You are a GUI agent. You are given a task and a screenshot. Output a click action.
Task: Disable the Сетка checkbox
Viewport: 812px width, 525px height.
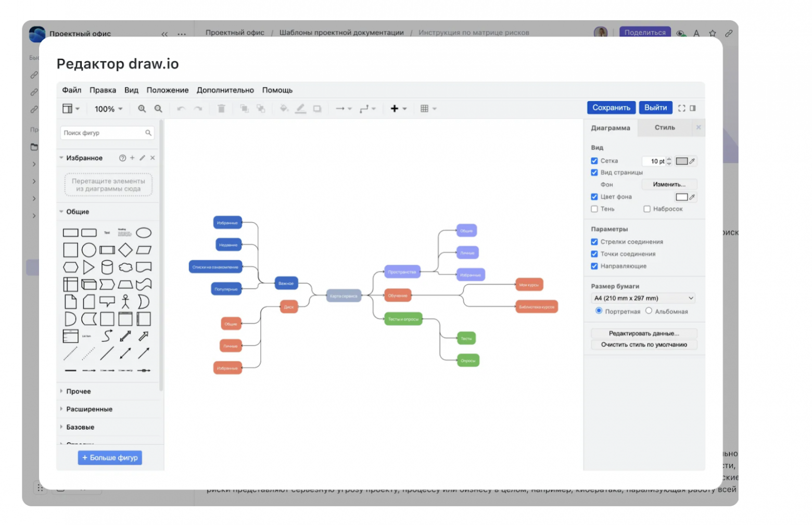tap(594, 161)
